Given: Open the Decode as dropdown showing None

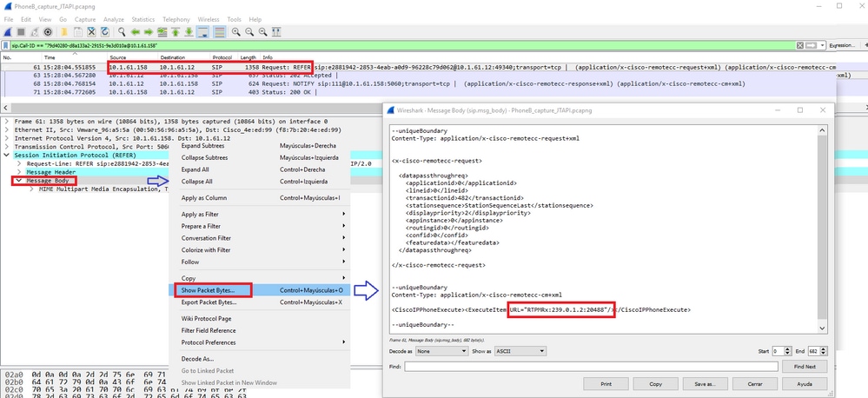Looking at the screenshot, I should tap(441, 351).
